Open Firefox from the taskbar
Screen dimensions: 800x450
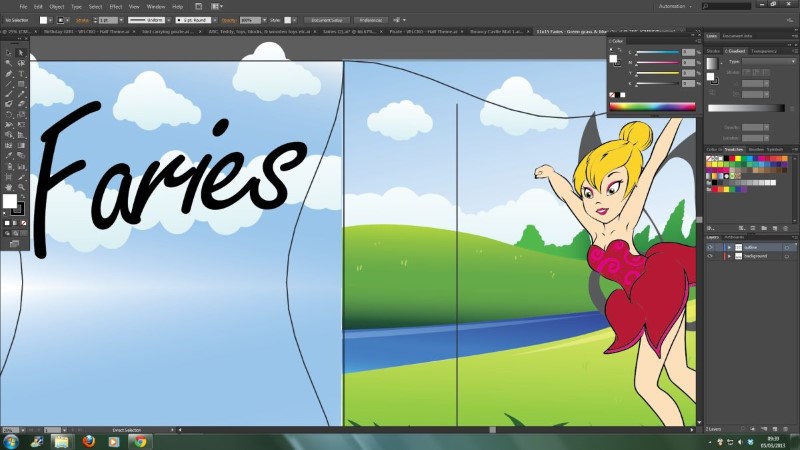87,440
